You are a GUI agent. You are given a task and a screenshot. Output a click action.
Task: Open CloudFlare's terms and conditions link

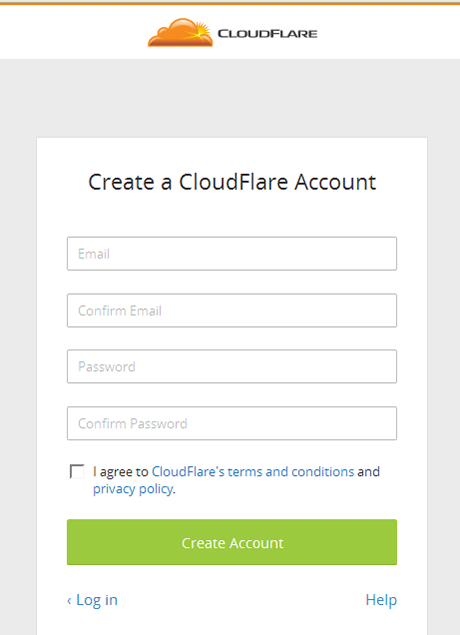pyautogui.click(x=253, y=471)
